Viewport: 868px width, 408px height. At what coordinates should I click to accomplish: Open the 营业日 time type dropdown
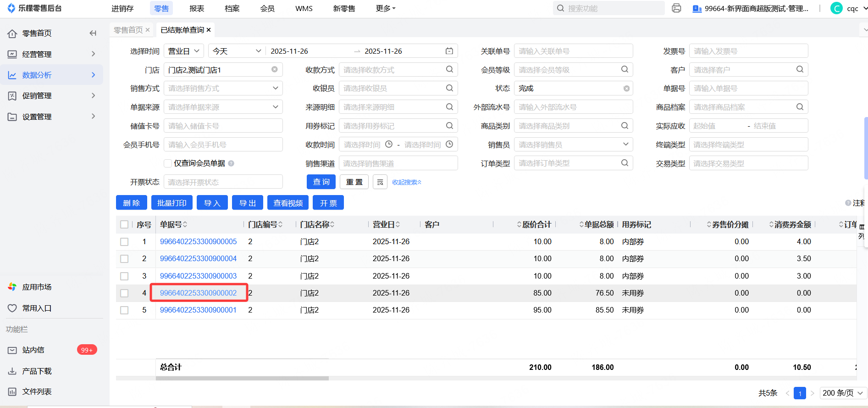tap(184, 51)
